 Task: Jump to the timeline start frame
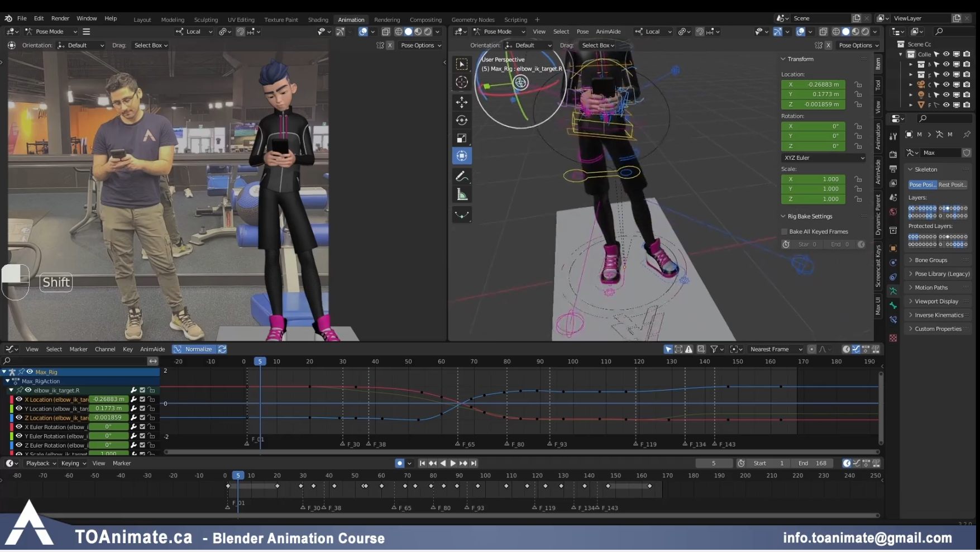pos(422,463)
